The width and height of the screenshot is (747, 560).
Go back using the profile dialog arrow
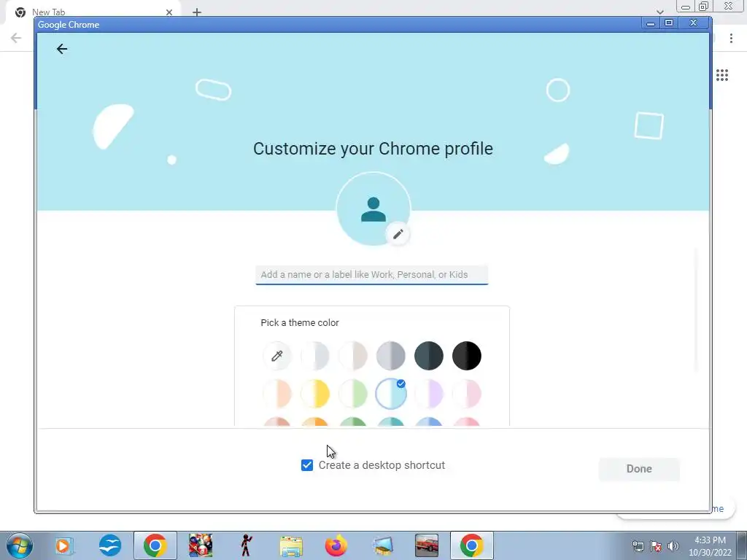(x=62, y=49)
